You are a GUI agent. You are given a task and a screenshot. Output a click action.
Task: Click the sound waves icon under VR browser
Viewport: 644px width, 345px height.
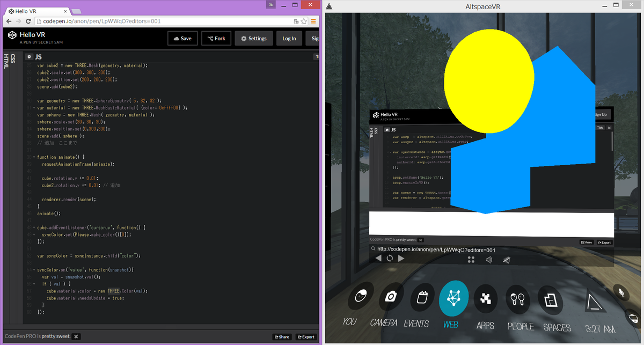pos(489,260)
